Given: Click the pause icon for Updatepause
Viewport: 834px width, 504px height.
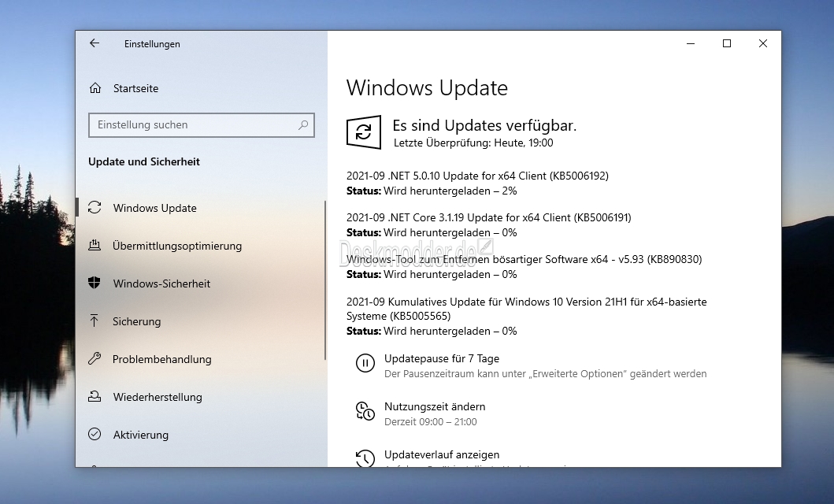Looking at the screenshot, I should (x=365, y=364).
